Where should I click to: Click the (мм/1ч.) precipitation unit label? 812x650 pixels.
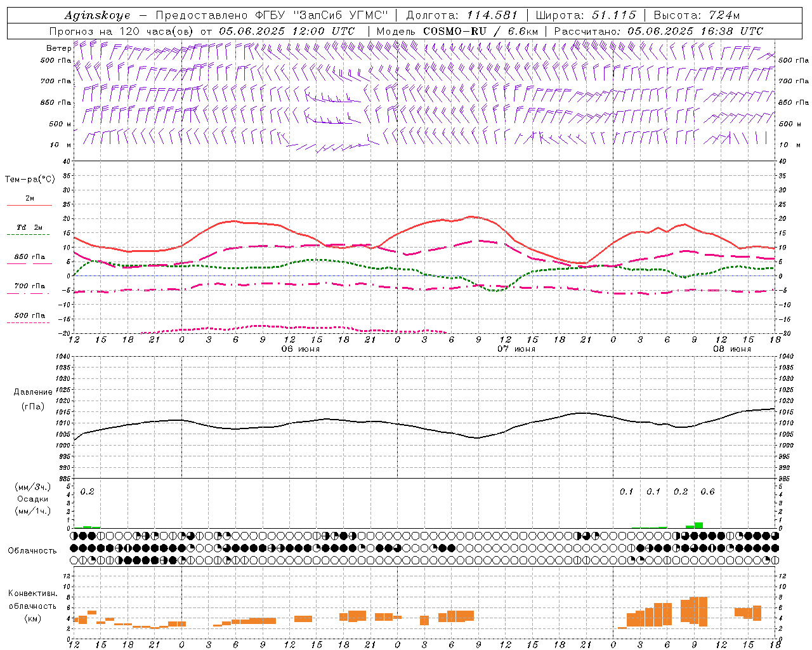coord(32,511)
